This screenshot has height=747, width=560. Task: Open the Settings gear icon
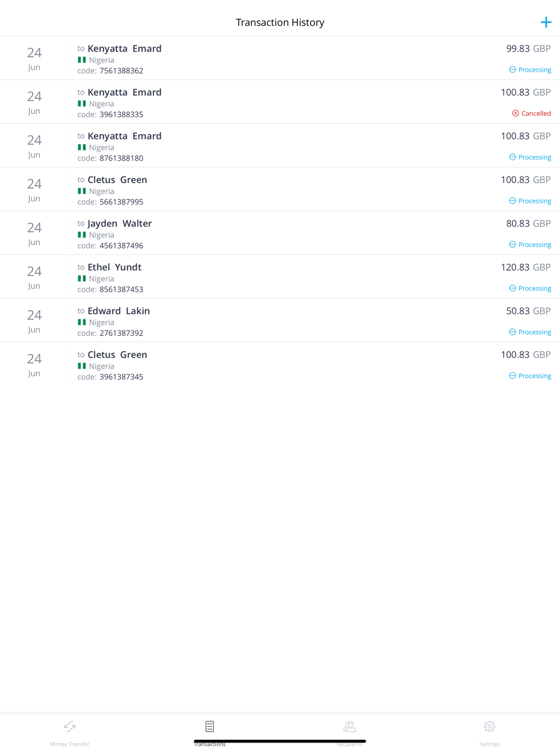[489, 726]
